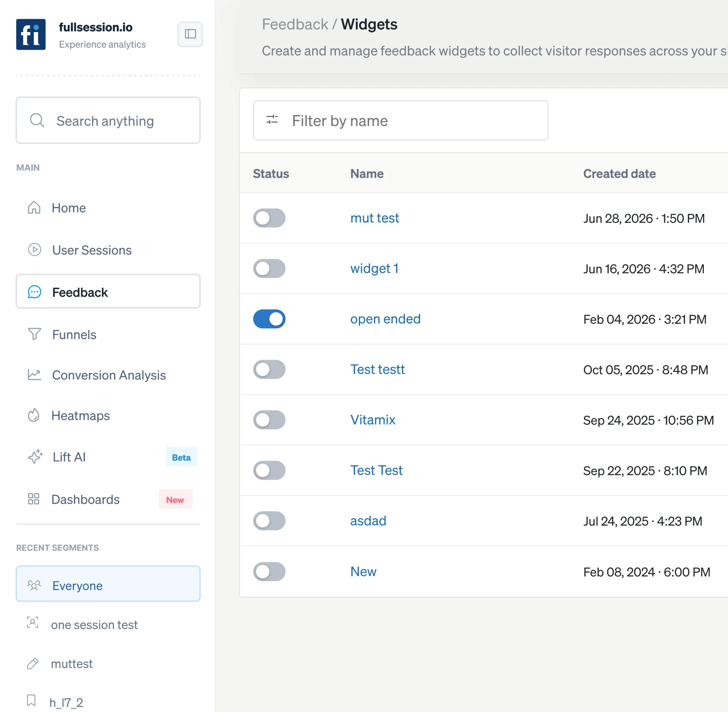
Task: Open the open ended widget link
Action: tap(385, 319)
